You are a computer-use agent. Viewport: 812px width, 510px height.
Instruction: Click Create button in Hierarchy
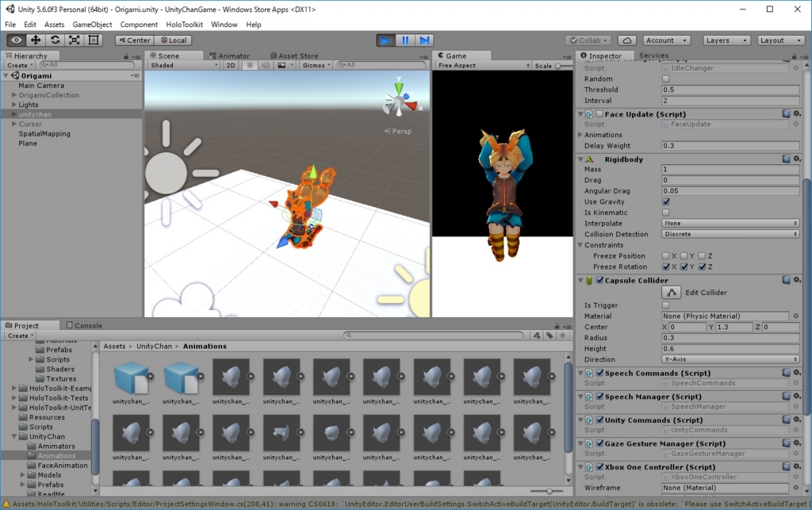[x=20, y=65]
